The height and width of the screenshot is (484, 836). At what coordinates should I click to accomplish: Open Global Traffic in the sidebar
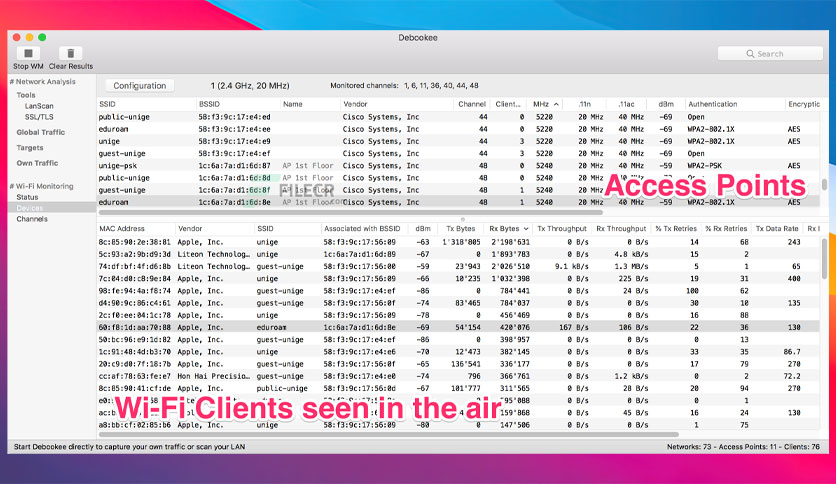coord(41,132)
